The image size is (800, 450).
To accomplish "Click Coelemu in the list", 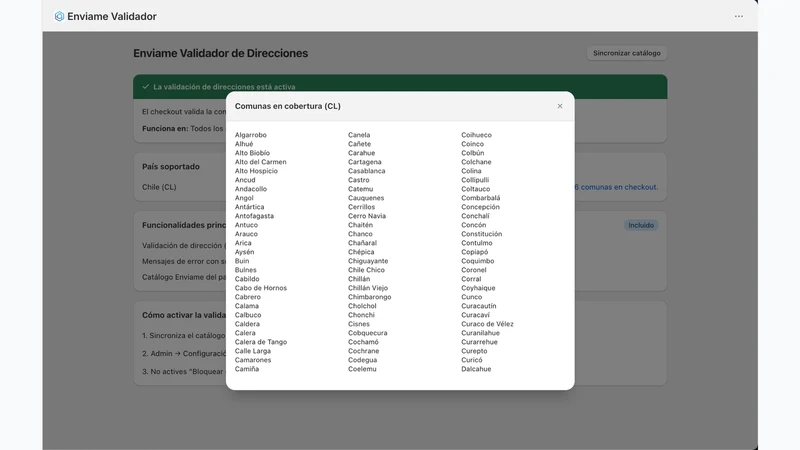I will tap(362, 369).
